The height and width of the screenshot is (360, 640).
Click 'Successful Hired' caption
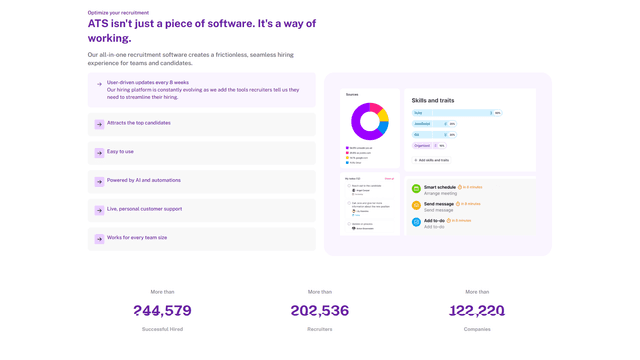coord(162,329)
